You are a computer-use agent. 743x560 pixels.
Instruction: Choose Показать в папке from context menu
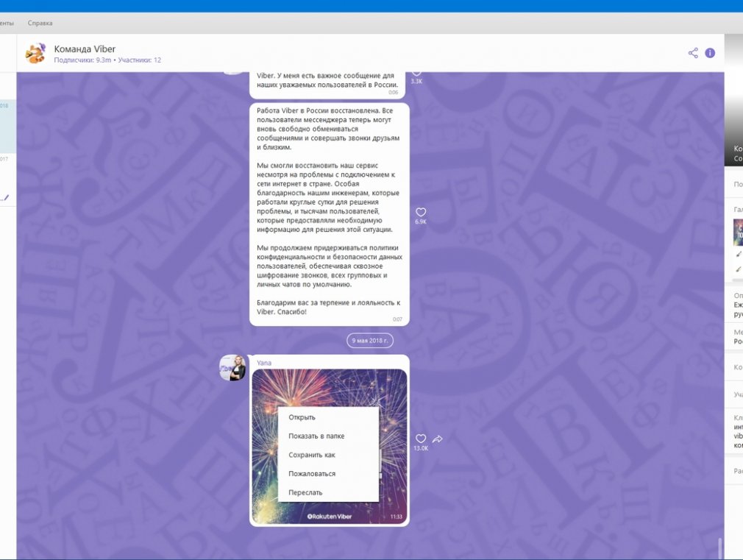tap(328, 436)
